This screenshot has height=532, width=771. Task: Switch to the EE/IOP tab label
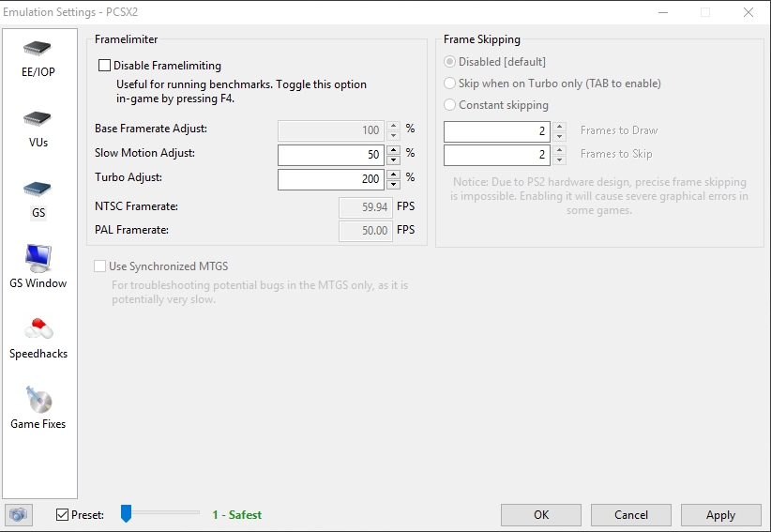[x=38, y=72]
